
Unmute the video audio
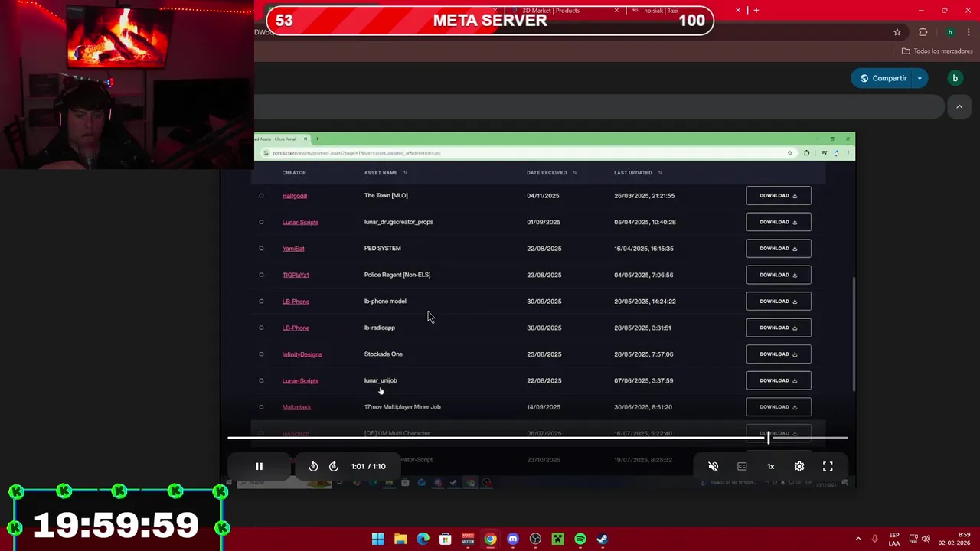[x=713, y=466]
